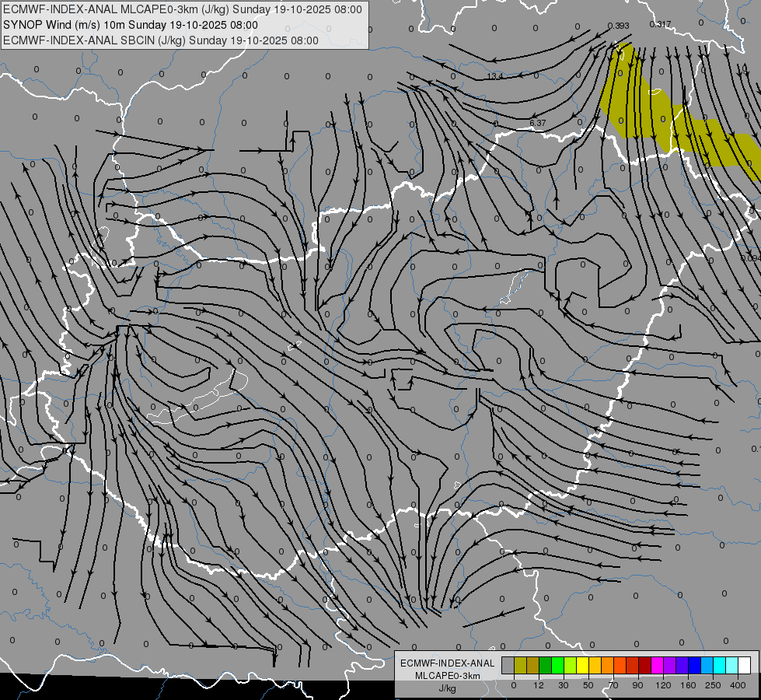The height and width of the screenshot is (700, 761).
Task: Click the MLCAPE0-3km title line in the header
Action: coord(183,9)
